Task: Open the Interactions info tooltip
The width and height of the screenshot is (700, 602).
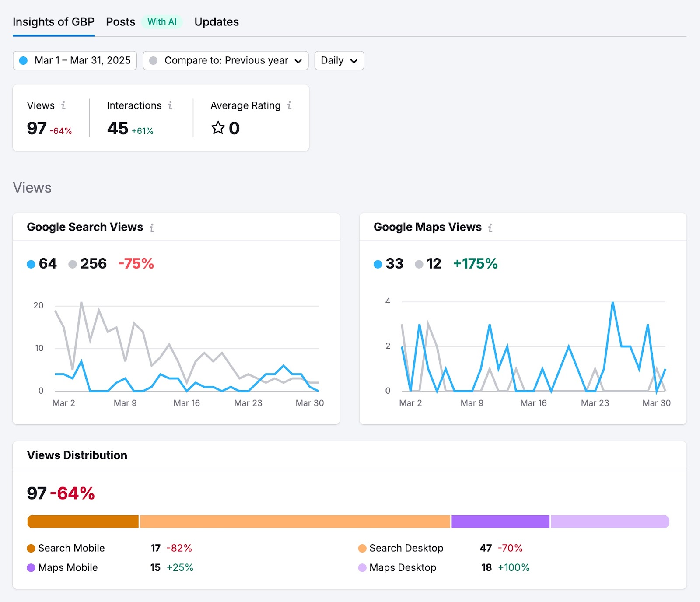Action: (x=170, y=105)
